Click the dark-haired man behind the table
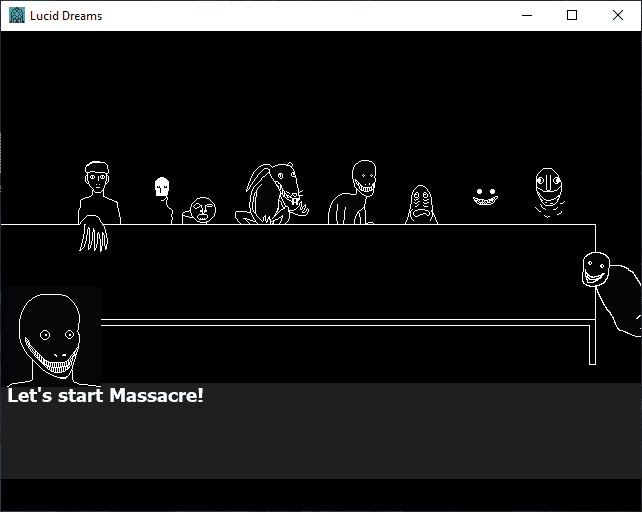642x512 pixels. click(x=98, y=192)
